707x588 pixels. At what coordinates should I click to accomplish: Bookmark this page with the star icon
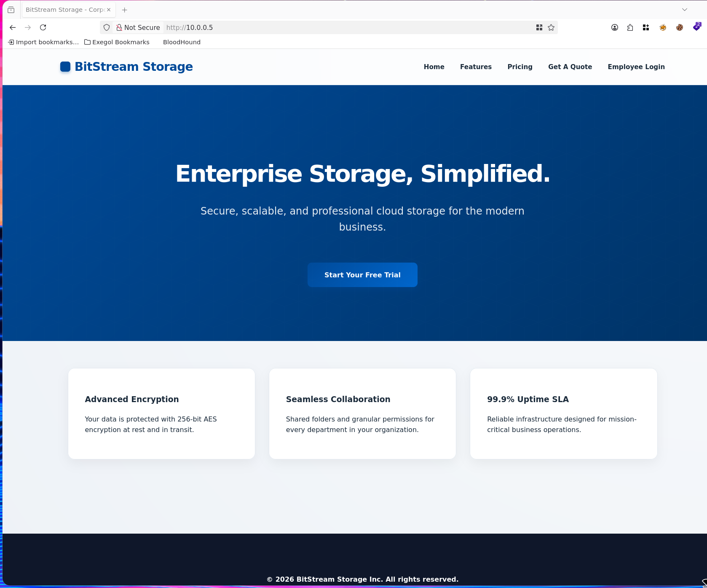click(551, 27)
